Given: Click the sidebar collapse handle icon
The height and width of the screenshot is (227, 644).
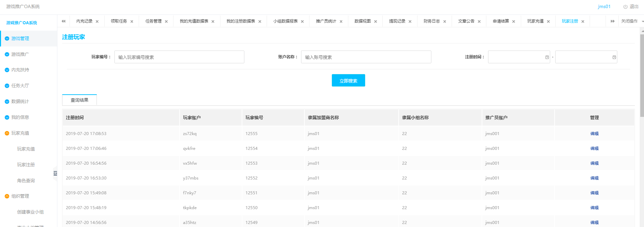Looking at the screenshot, I should [55, 173].
